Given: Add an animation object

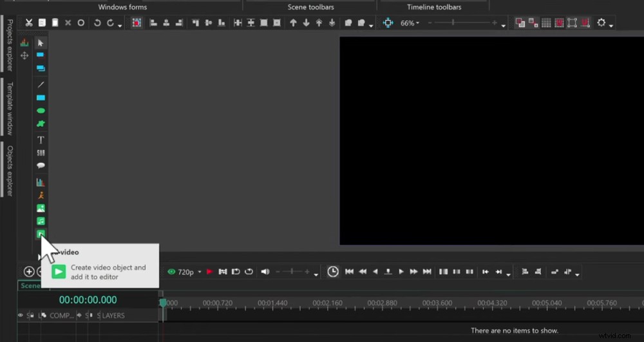Looking at the screenshot, I should point(41,195).
